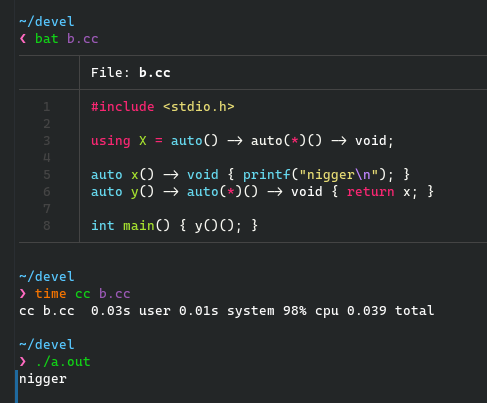
Task: Click the ./a.out command text
Action: 63,362
